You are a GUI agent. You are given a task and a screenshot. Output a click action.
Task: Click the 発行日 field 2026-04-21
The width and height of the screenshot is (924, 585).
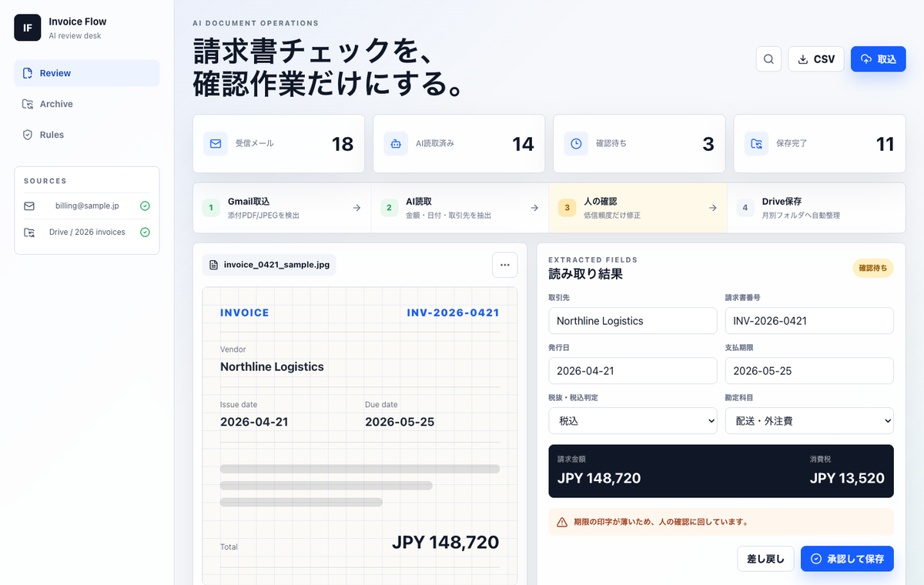click(632, 371)
